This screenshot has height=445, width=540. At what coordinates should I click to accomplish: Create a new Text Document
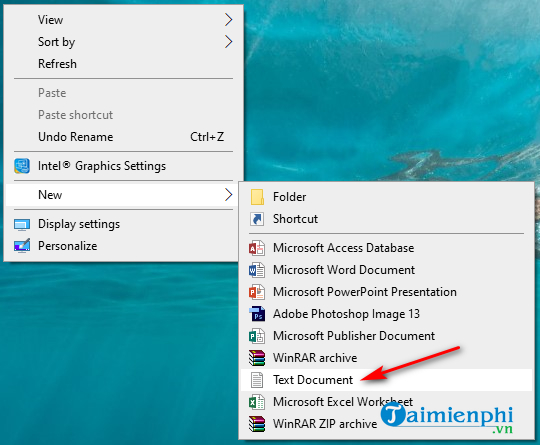click(x=386, y=380)
